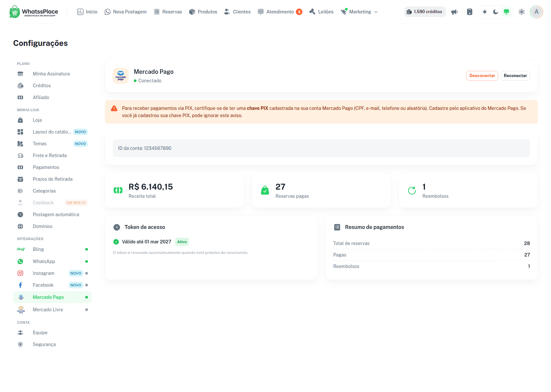The height and width of the screenshot is (392, 551).
Task: Click the Temas palette icon in sidebar
Action: (20, 144)
